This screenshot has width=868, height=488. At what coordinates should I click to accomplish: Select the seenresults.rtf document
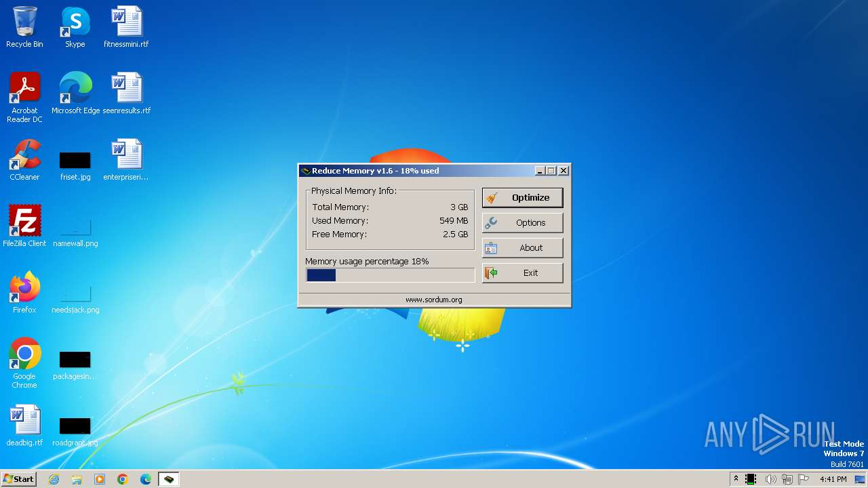126,94
